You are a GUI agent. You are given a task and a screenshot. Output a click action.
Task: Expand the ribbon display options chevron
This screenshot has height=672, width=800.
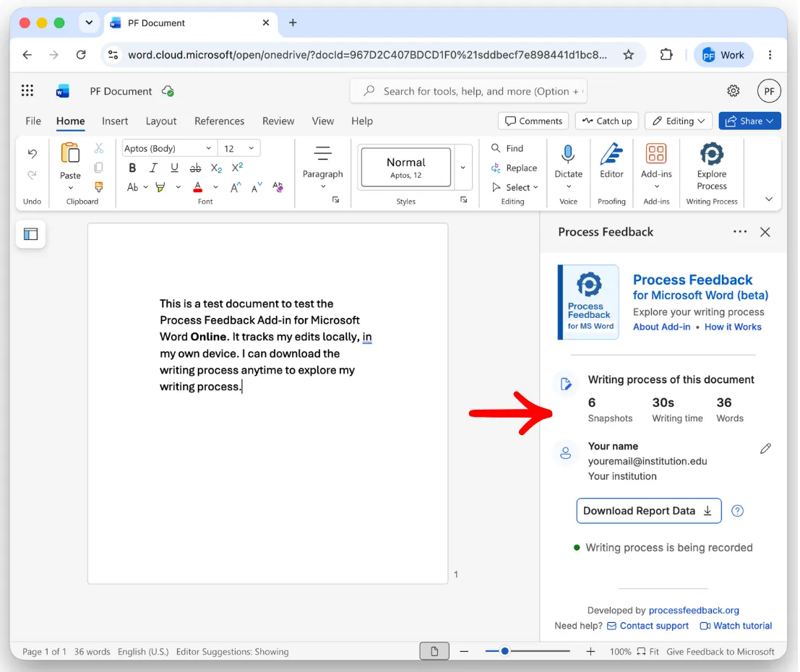(769, 199)
